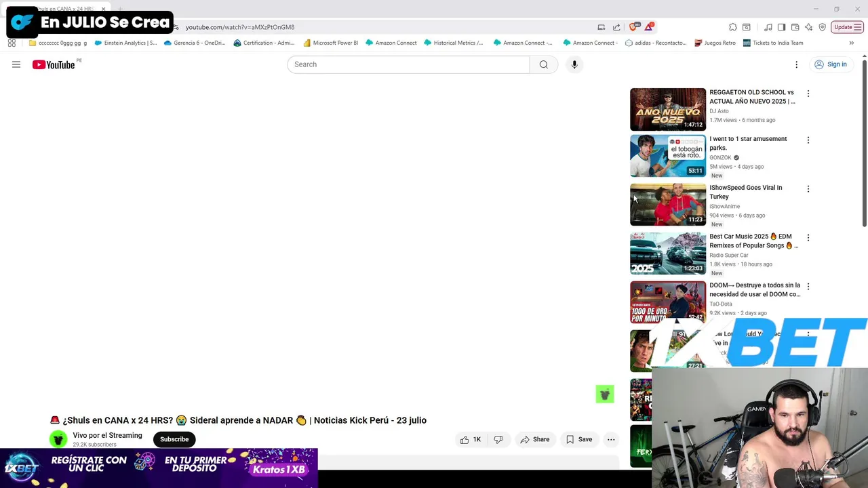Click the browser Update button

pyautogui.click(x=847, y=27)
